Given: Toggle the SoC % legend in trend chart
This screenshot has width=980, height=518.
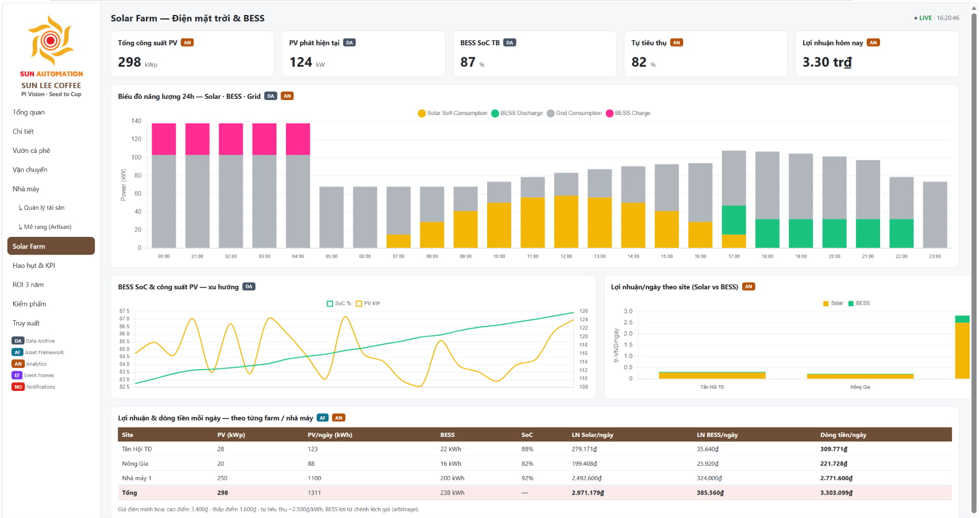Looking at the screenshot, I should pyautogui.click(x=339, y=304).
